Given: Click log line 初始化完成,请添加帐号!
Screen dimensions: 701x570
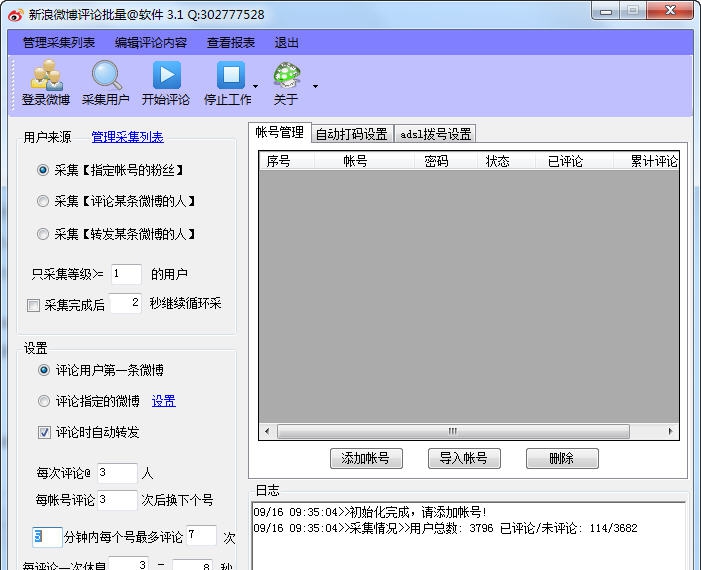Looking at the screenshot, I should (371, 512).
